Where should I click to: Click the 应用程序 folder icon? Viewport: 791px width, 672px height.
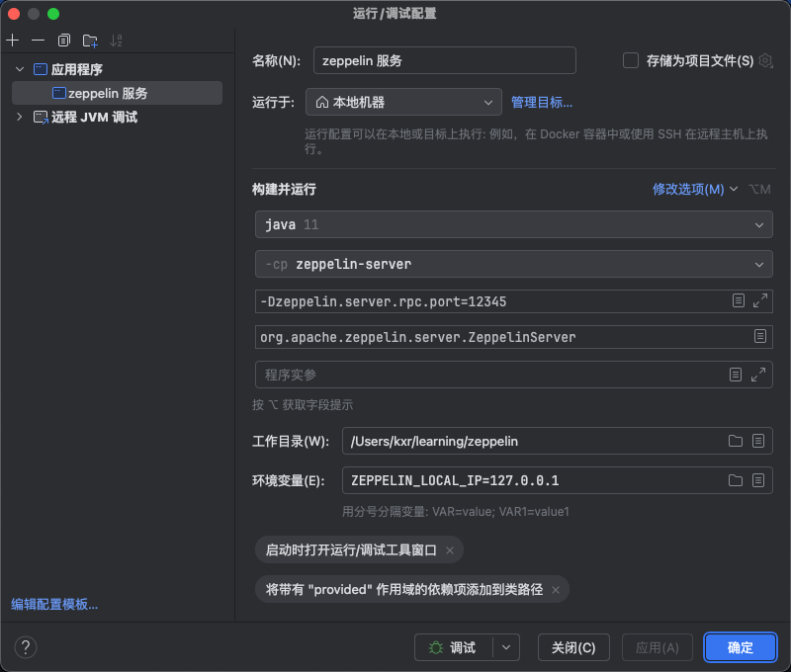point(41,69)
